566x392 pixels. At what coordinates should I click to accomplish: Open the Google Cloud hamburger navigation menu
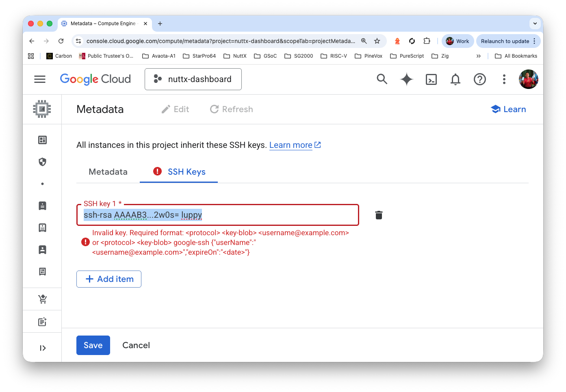click(x=40, y=79)
